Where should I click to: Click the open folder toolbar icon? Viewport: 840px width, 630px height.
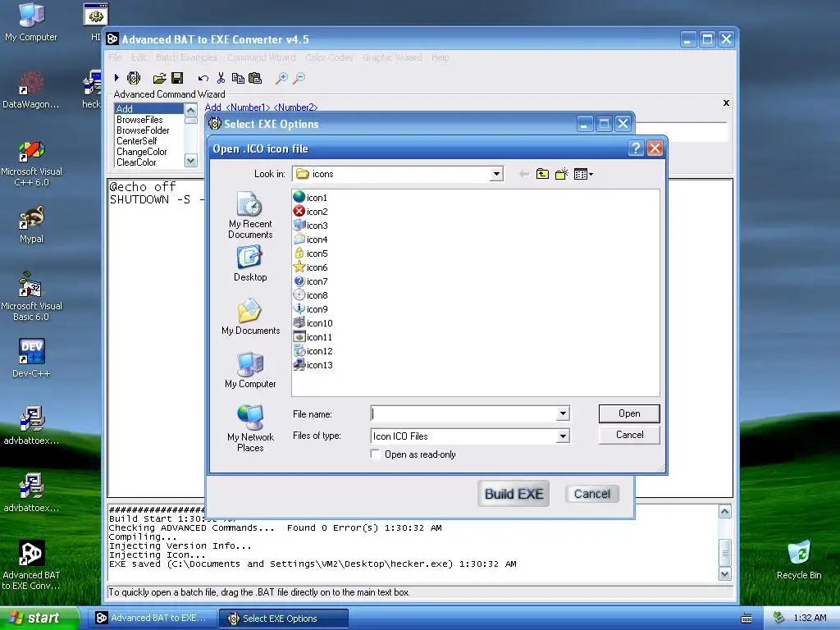pyautogui.click(x=160, y=79)
